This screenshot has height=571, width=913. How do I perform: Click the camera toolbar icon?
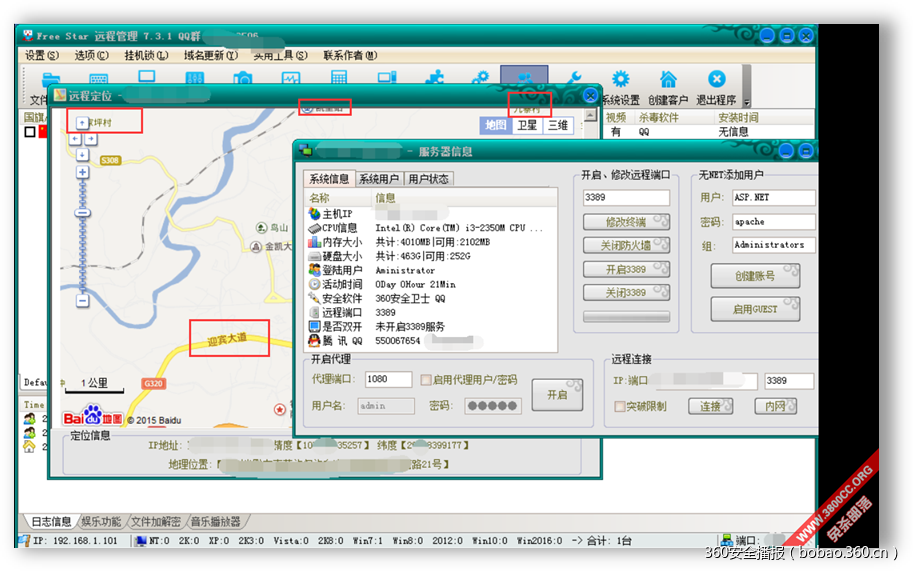[x=242, y=78]
